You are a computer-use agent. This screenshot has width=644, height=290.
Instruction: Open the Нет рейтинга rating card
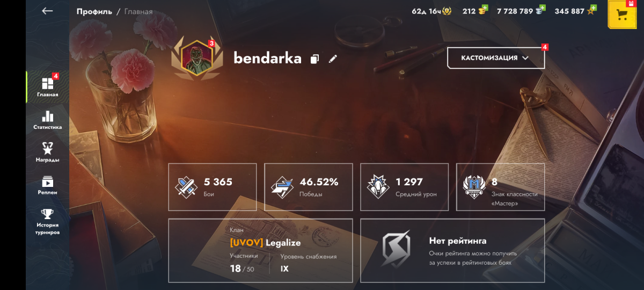[452, 250]
